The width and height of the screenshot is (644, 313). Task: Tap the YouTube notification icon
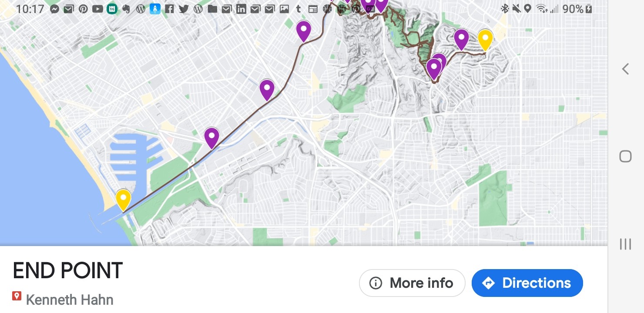97,9
